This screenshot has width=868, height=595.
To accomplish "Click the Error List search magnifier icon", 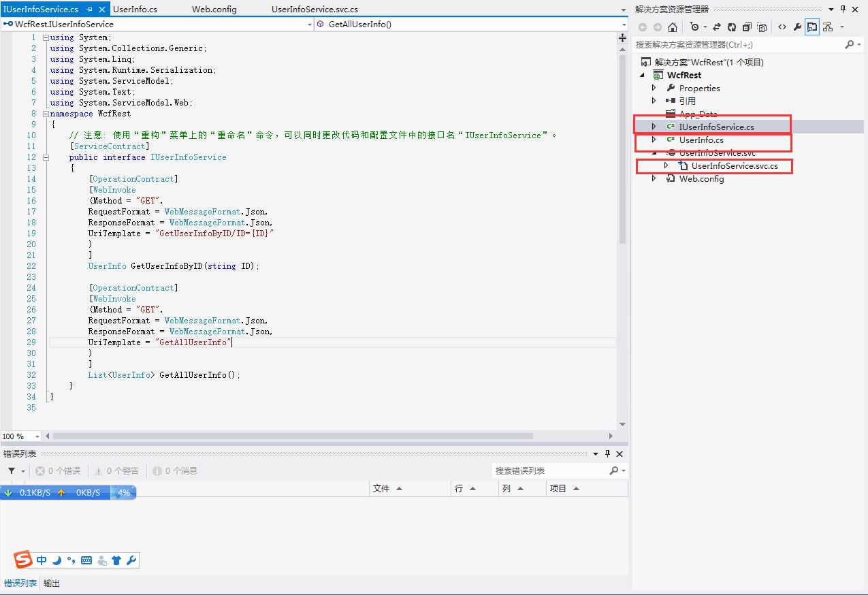I will click(x=613, y=470).
